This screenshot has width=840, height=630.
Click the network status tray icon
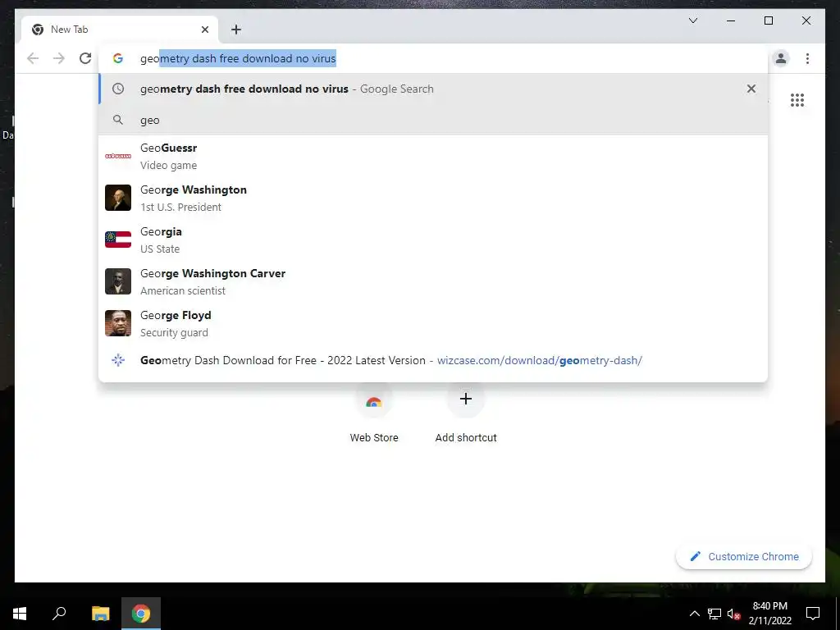click(714, 614)
